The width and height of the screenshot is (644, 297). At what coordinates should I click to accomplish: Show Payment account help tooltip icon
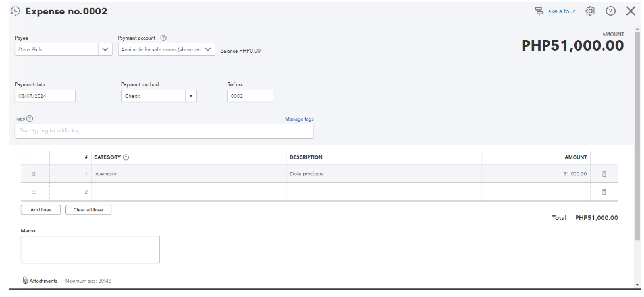[x=163, y=38]
